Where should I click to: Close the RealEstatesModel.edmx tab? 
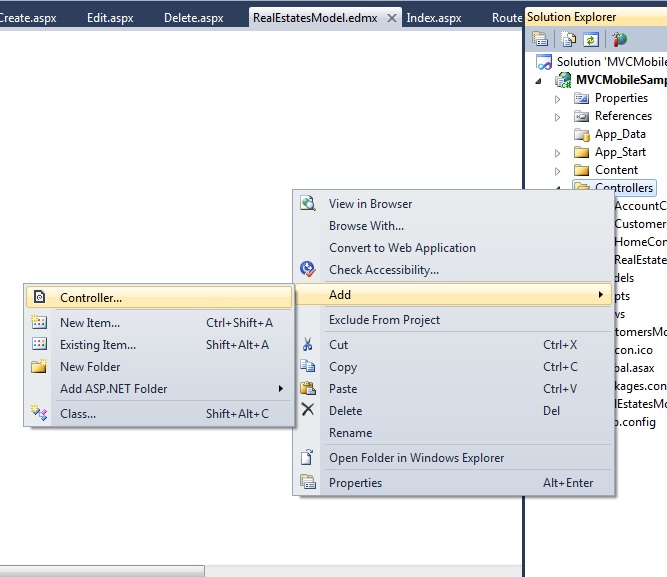(x=392, y=18)
